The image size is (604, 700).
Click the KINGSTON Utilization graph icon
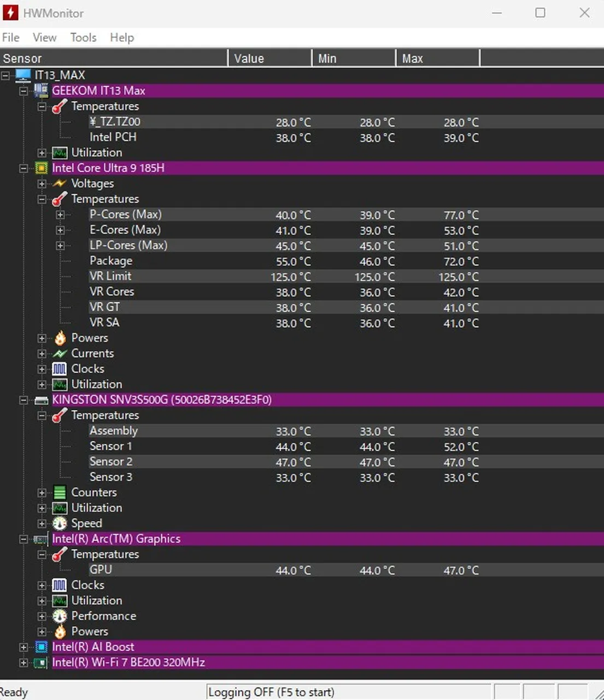click(60, 508)
